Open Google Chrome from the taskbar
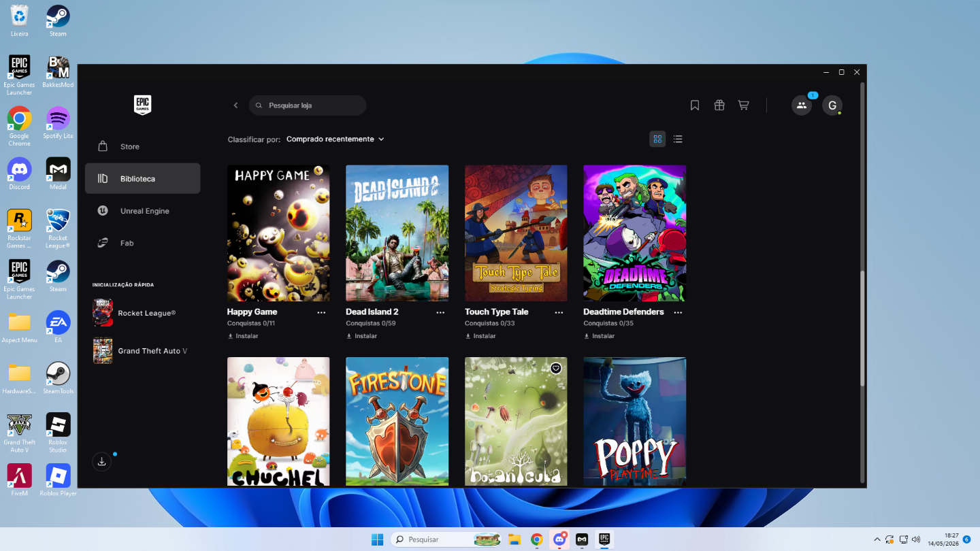Image resolution: width=980 pixels, height=551 pixels. point(537,539)
